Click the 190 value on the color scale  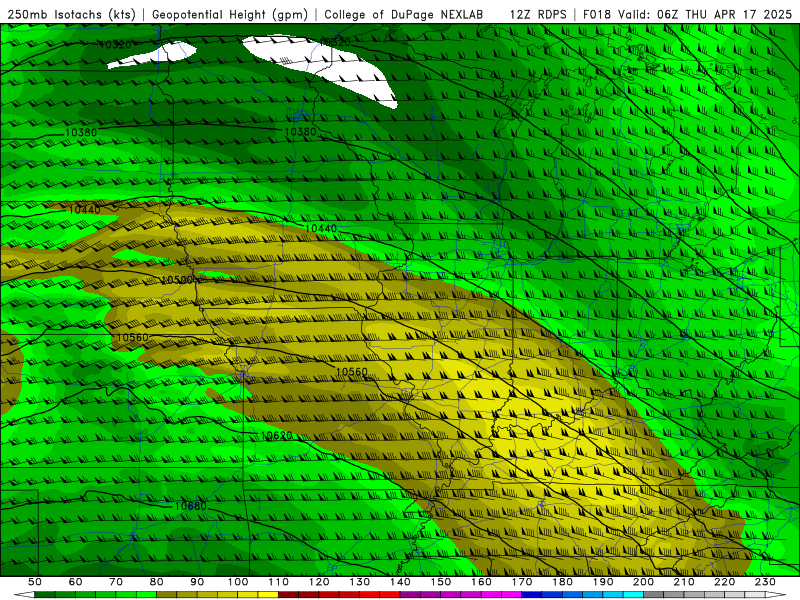(603, 582)
